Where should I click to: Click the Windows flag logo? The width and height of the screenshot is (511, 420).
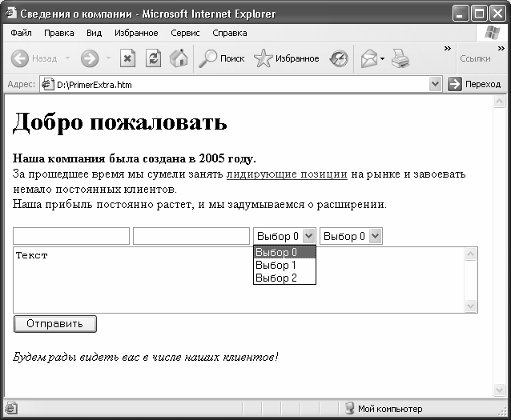(492, 33)
